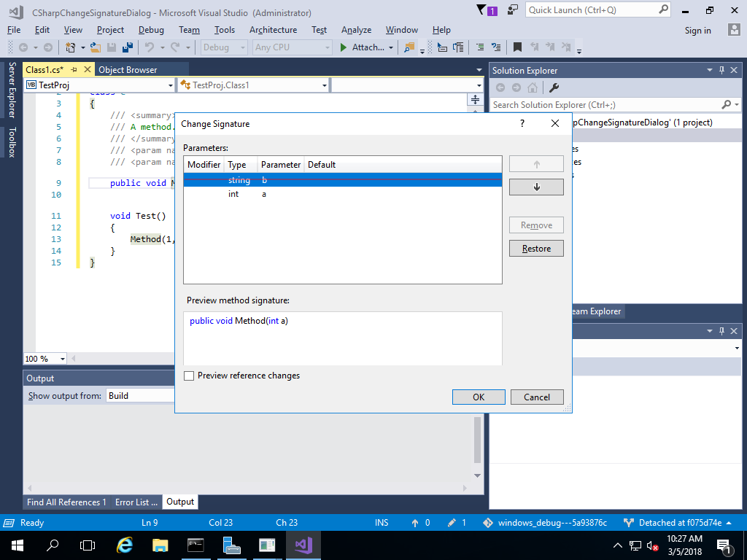Click the Save disk icon in toolbar
The height and width of the screenshot is (560, 747).
[x=112, y=47]
